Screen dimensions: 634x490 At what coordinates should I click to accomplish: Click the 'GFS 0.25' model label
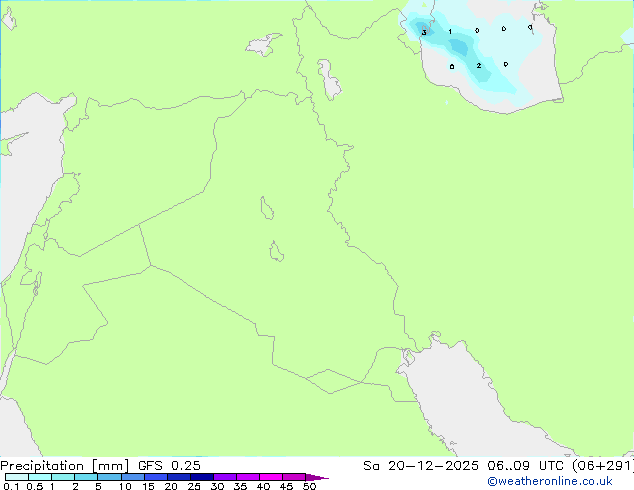(x=169, y=466)
